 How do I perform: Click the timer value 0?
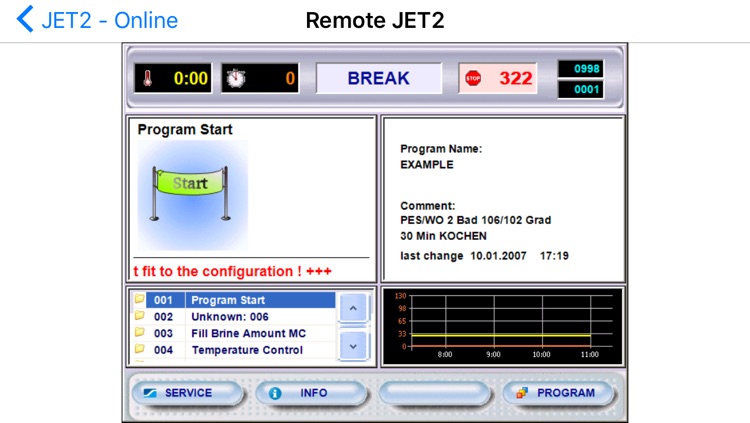point(290,78)
